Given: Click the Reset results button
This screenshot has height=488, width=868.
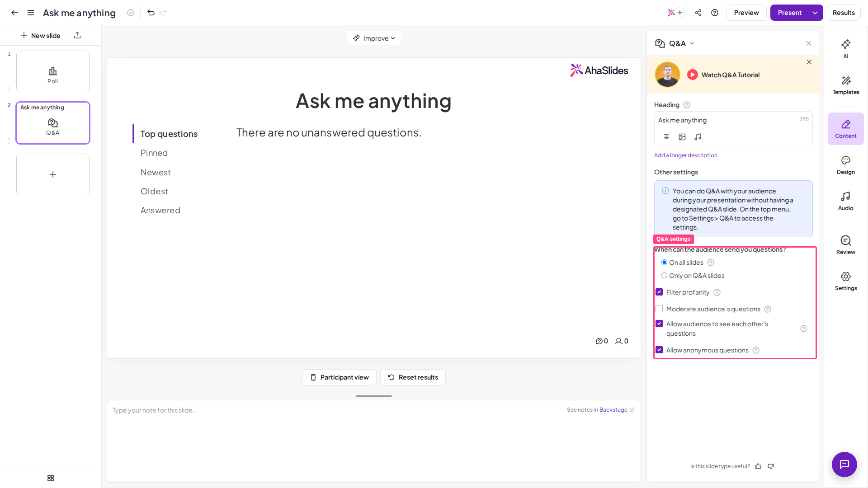Looking at the screenshot, I should coord(413,377).
